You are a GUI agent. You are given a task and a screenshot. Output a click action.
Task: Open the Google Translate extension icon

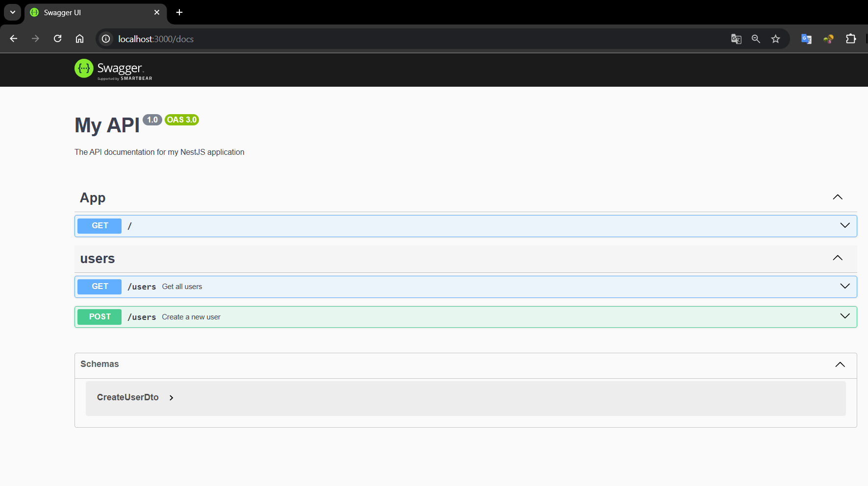(x=806, y=39)
